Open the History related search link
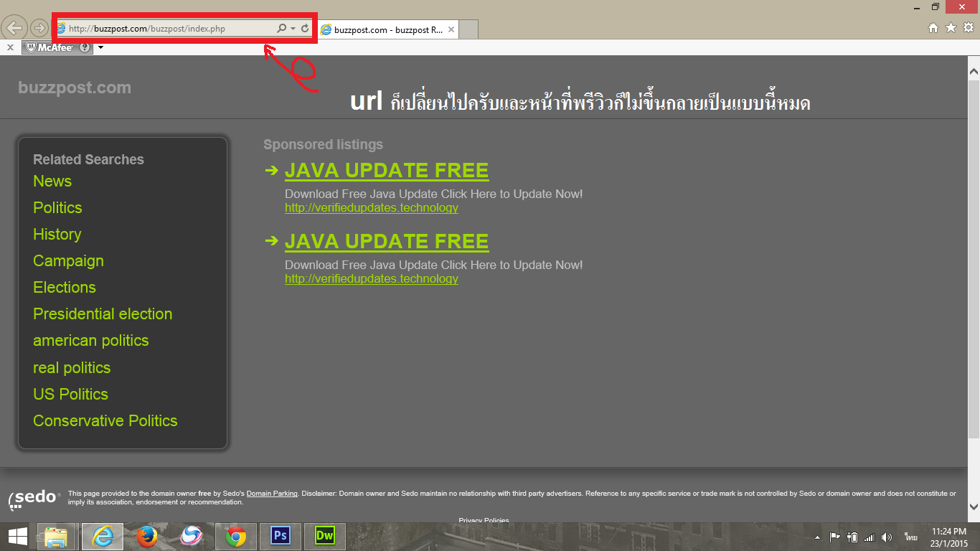980x551 pixels. [x=57, y=235]
